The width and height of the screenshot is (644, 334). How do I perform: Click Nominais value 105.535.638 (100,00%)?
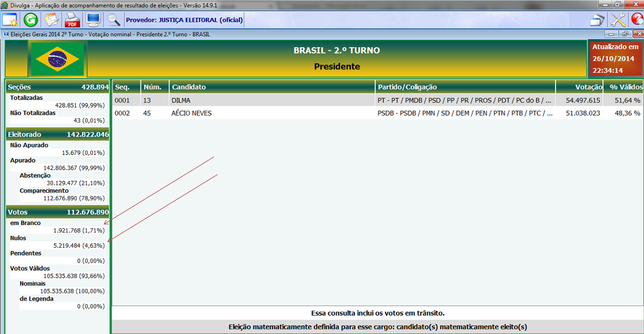[72, 291]
